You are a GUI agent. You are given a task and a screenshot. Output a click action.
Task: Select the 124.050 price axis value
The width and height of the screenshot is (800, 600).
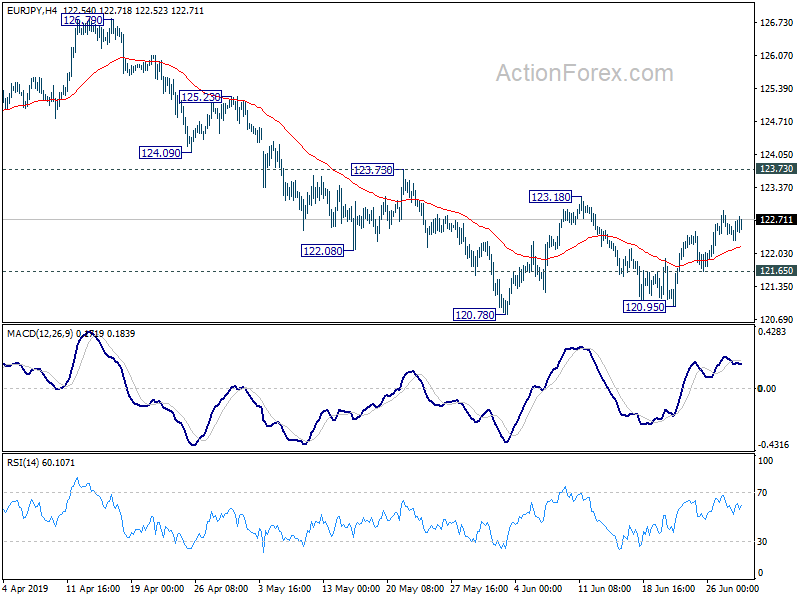777,155
